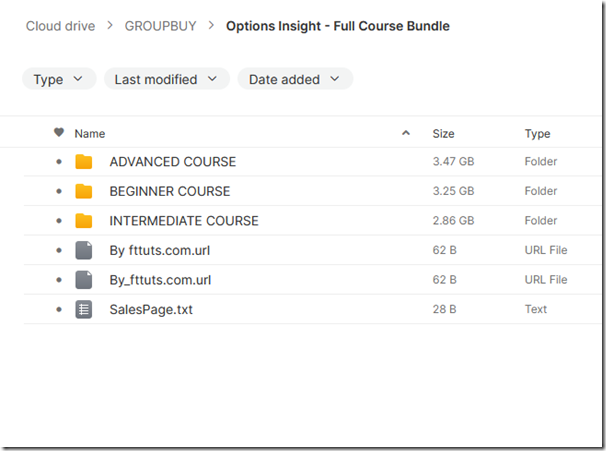Sort by the Size column header

coord(443,134)
